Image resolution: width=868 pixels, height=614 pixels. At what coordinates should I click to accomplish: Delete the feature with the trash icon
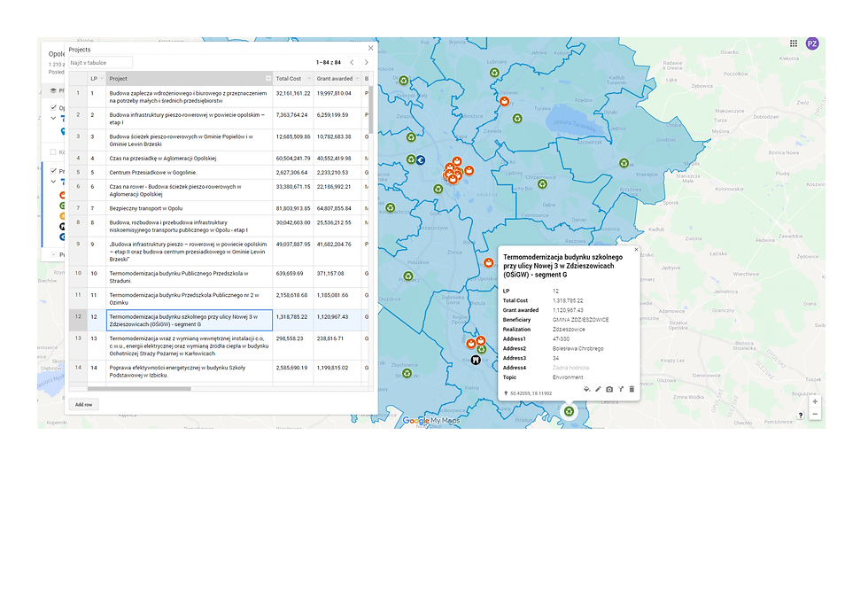(632, 389)
